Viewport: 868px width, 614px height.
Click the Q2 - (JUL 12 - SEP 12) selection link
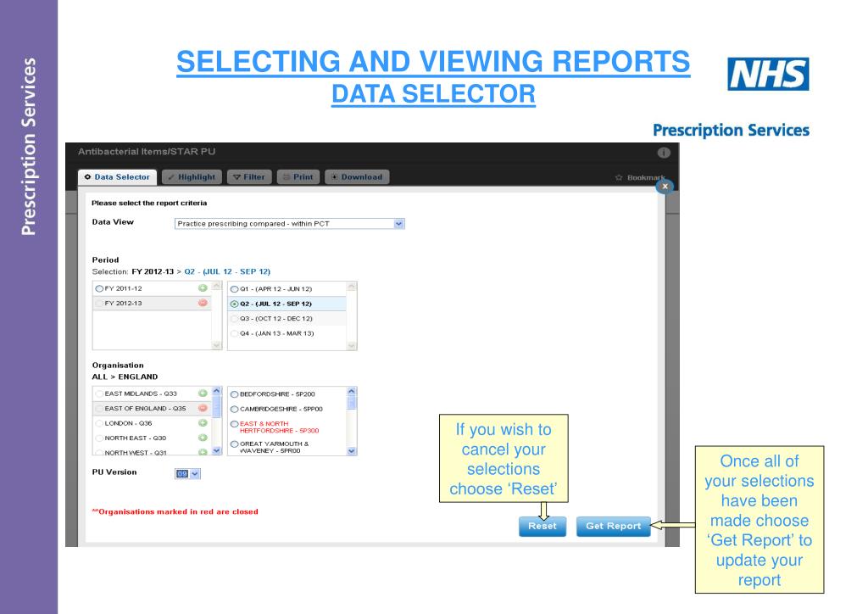pyautogui.click(x=227, y=272)
